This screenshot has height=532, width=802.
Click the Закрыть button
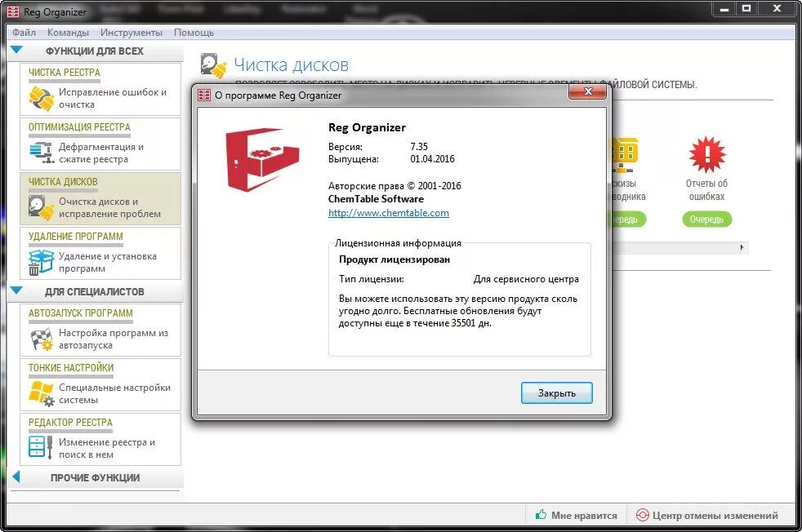556,393
